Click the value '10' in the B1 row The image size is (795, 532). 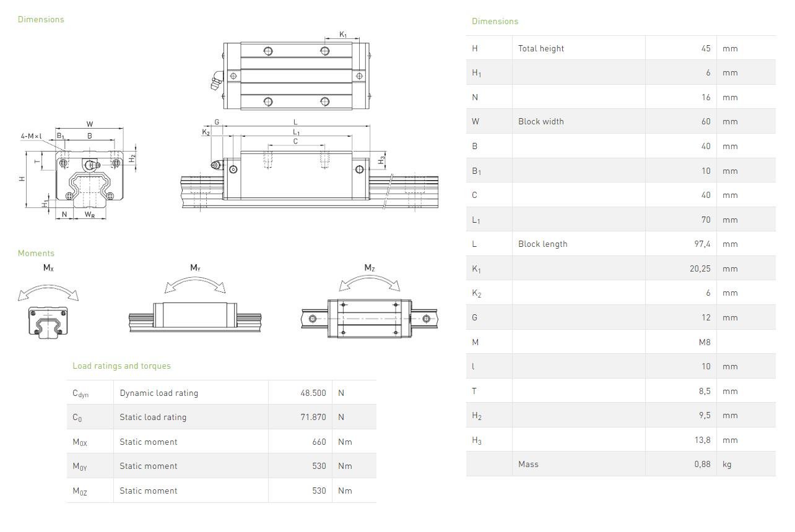(x=706, y=171)
